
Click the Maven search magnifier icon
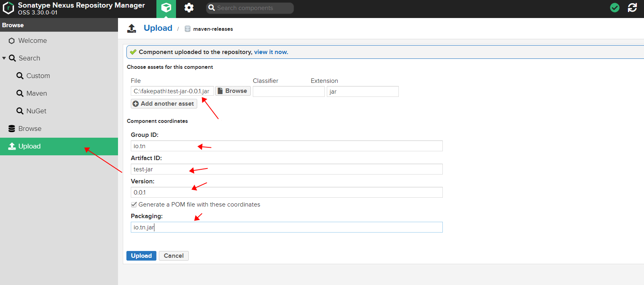click(x=20, y=93)
